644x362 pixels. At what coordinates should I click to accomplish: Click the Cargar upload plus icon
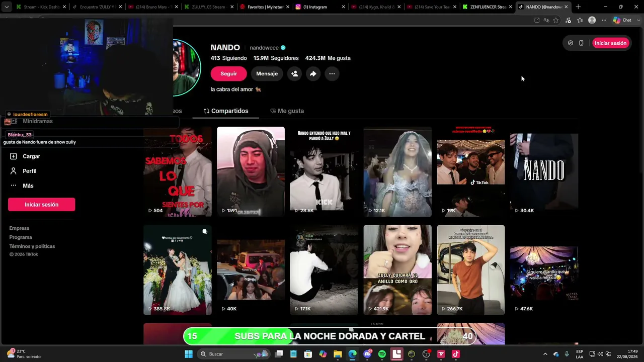[x=14, y=156]
